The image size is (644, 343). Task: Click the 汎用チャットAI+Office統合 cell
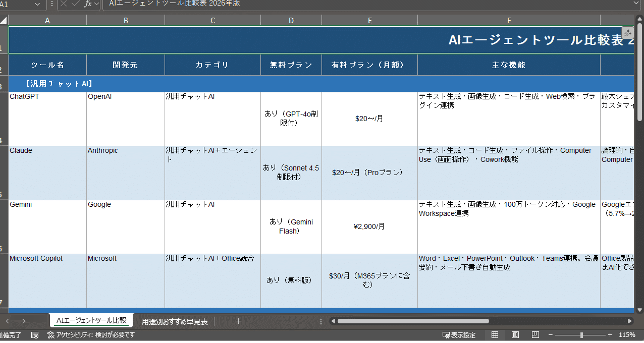pos(212,281)
